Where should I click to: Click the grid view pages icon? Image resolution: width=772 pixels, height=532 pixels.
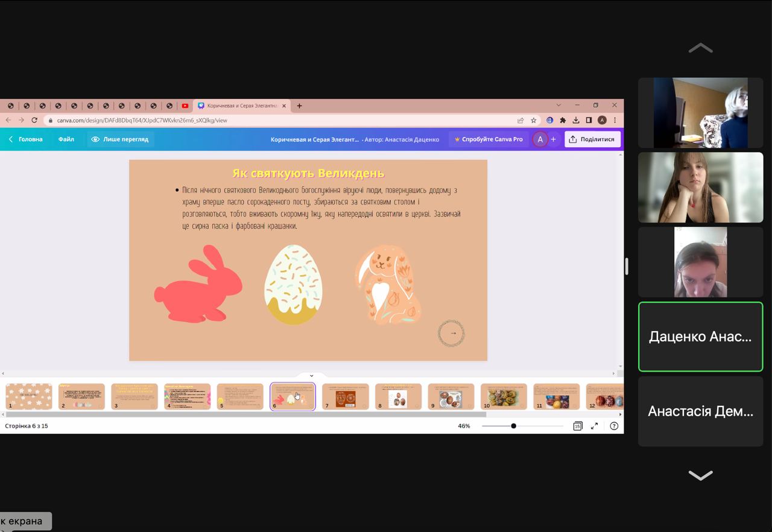[577, 426]
